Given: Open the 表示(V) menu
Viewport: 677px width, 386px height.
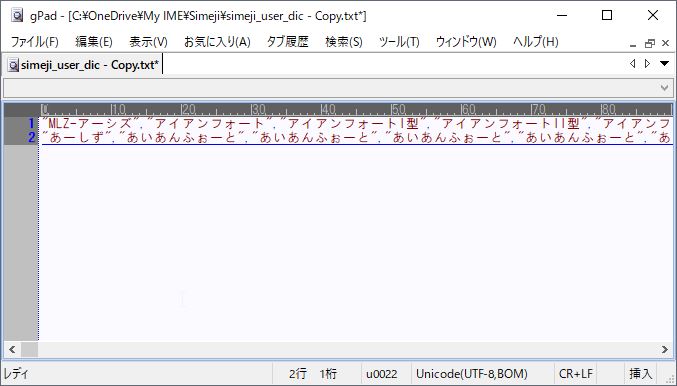Looking at the screenshot, I should pyautogui.click(x=148, y=42).
